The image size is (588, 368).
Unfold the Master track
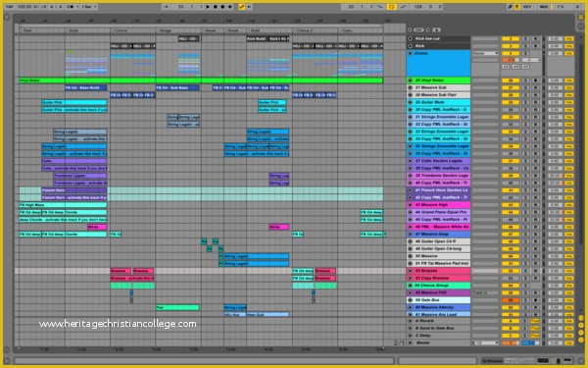pos(411,342)
